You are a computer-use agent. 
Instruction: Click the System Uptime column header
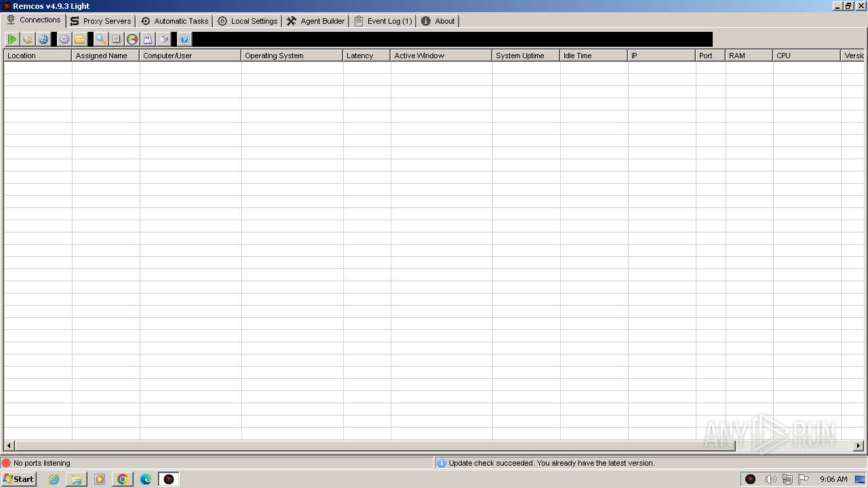(526, 56)
